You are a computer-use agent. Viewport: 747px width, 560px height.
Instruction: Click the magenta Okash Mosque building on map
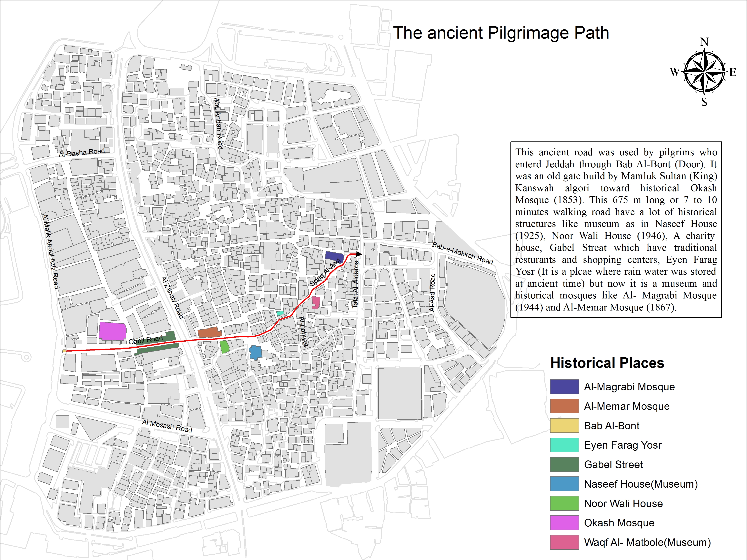pos(112,331)
